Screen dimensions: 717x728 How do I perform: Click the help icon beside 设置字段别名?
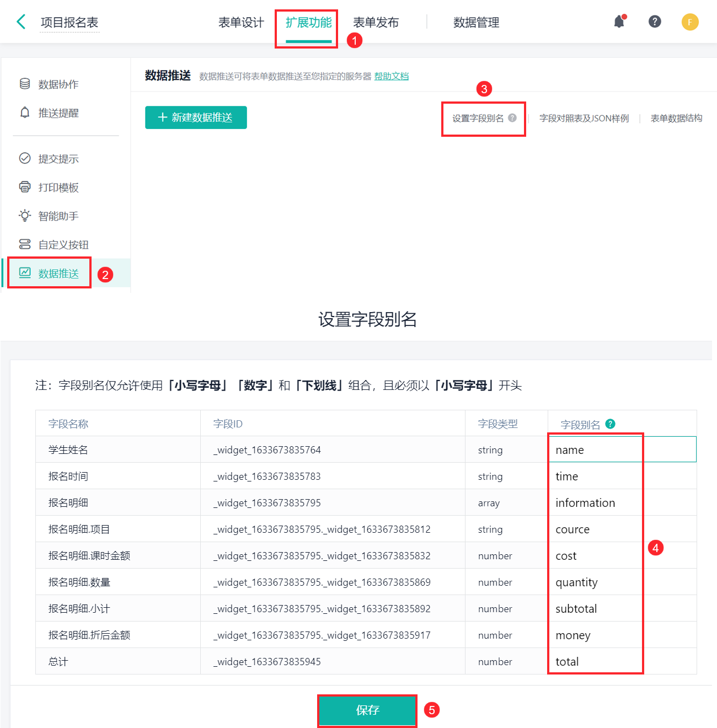coord(512,117)
